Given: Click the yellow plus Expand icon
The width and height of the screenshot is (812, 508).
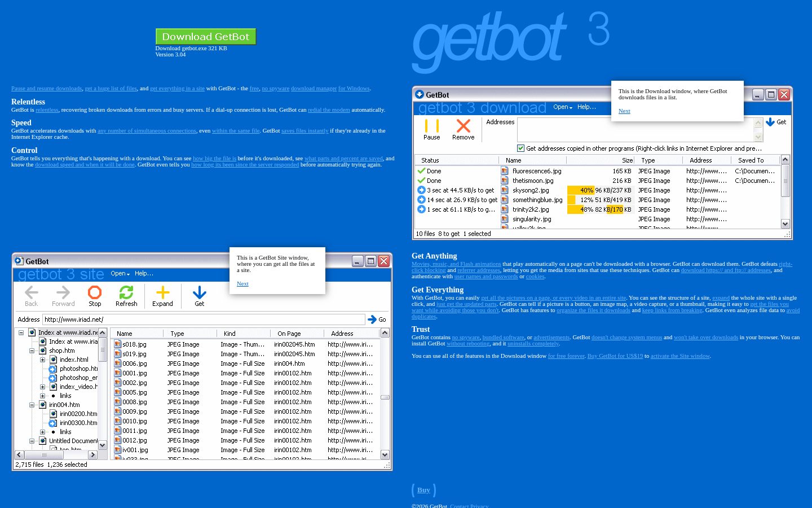Looking at the screenshot, I should 162,292.
